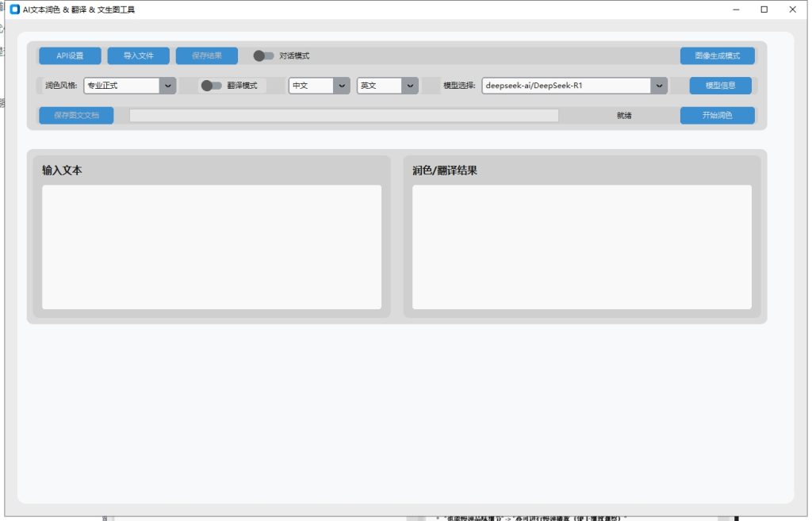This screenshot has width=812, height=521.
Task: Click inside the 润色/翻译结果 text area
Action: pos(581,247)
